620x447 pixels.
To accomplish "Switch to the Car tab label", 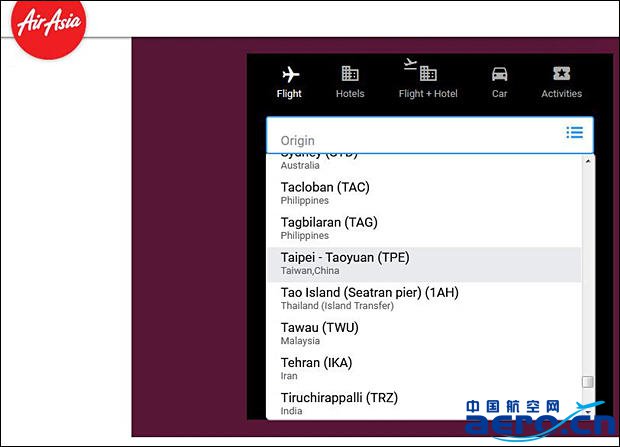I will (x=499, y=94).
